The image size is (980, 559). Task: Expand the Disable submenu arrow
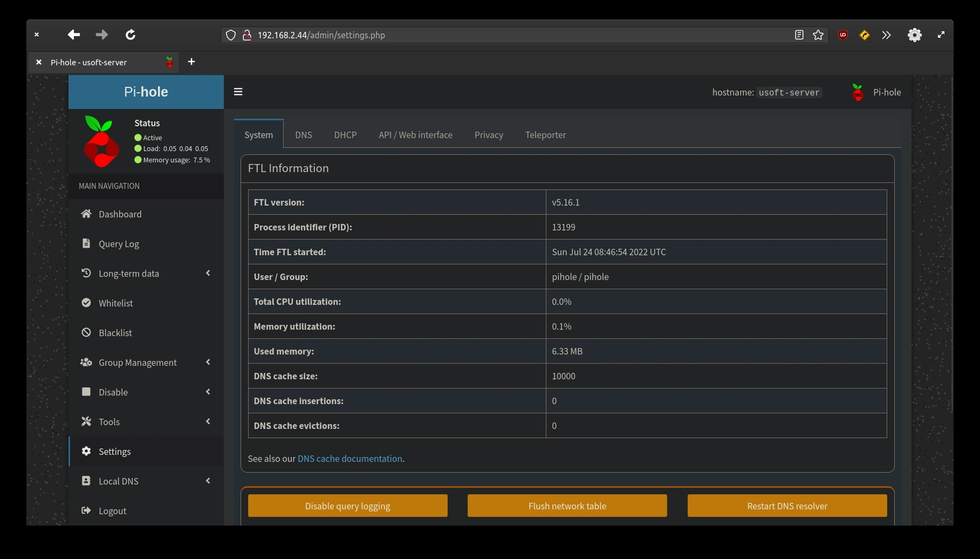[208, 392]
